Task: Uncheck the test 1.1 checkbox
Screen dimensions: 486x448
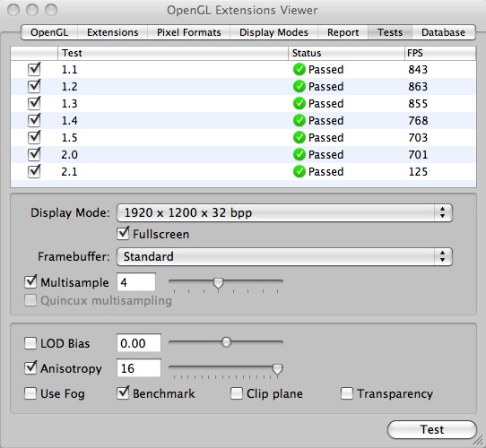Action: [34, 69]
